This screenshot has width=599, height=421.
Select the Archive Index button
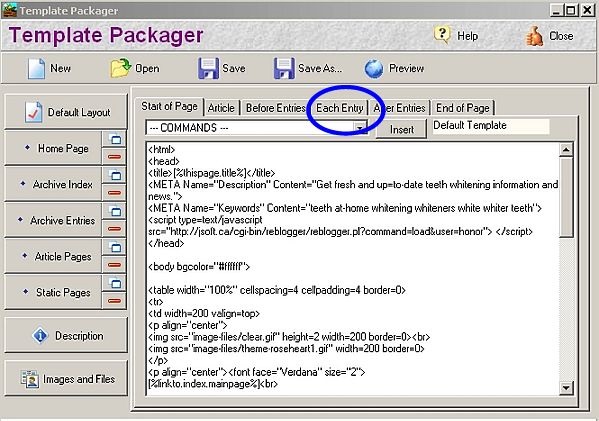(x=53, y=184)
